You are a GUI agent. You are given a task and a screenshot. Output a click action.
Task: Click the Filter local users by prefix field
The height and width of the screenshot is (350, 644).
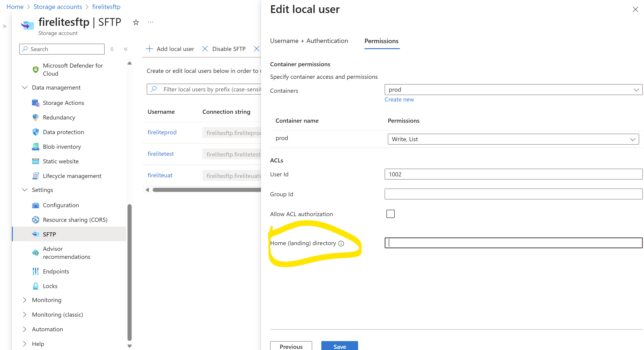(204, 89)
